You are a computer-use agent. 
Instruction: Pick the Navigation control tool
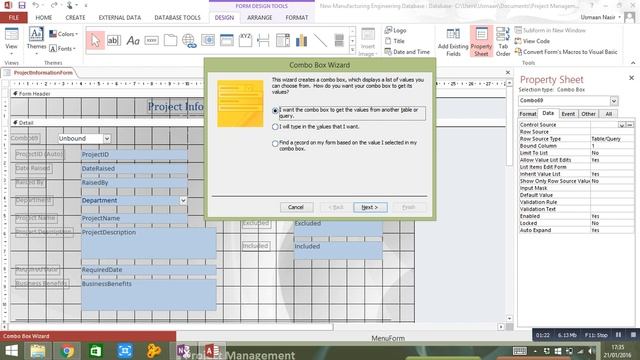[x=227, y=40]
